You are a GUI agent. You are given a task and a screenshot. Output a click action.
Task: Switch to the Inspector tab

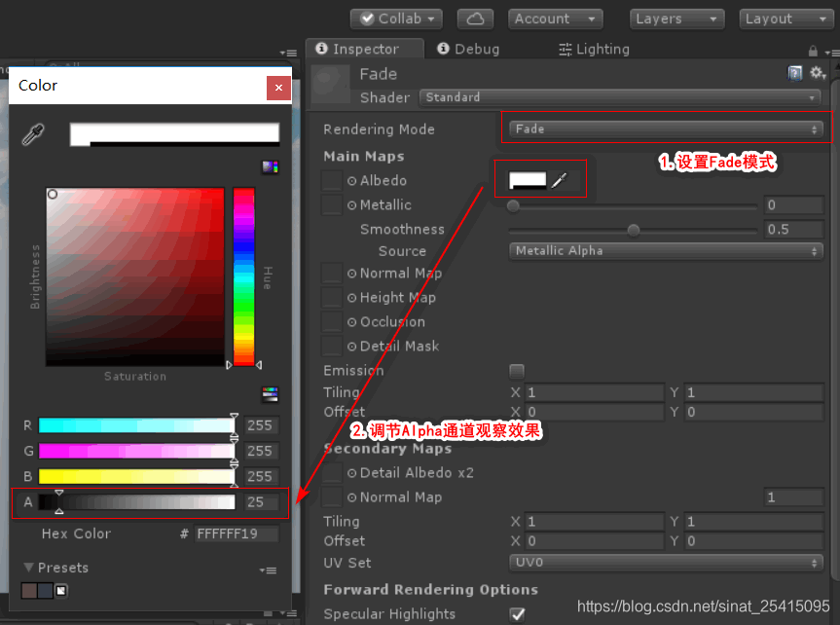[365, 49]
